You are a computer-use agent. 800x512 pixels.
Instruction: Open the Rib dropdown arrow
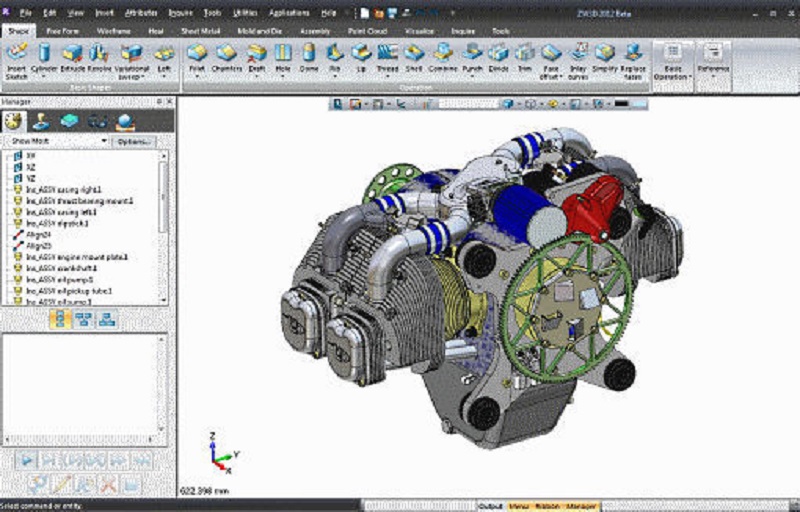[x=335, y=77]
